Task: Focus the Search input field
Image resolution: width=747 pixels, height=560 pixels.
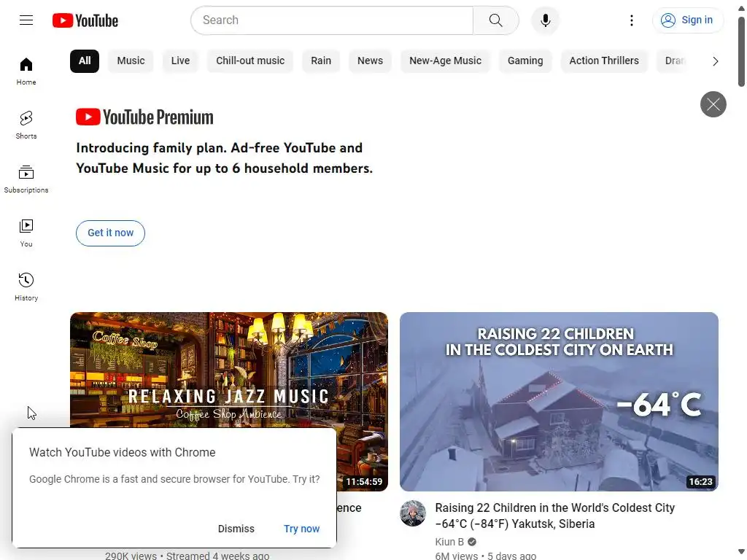Action: (332, 20)
